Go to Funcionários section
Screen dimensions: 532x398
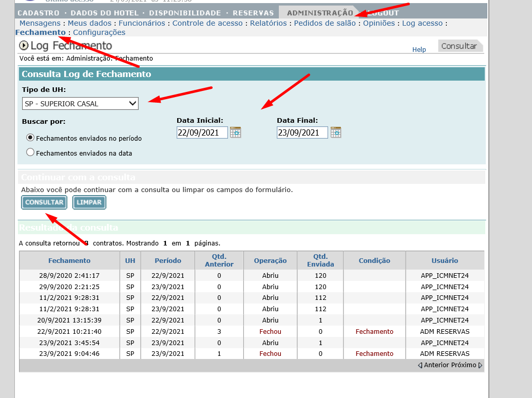tap(142, 23)
